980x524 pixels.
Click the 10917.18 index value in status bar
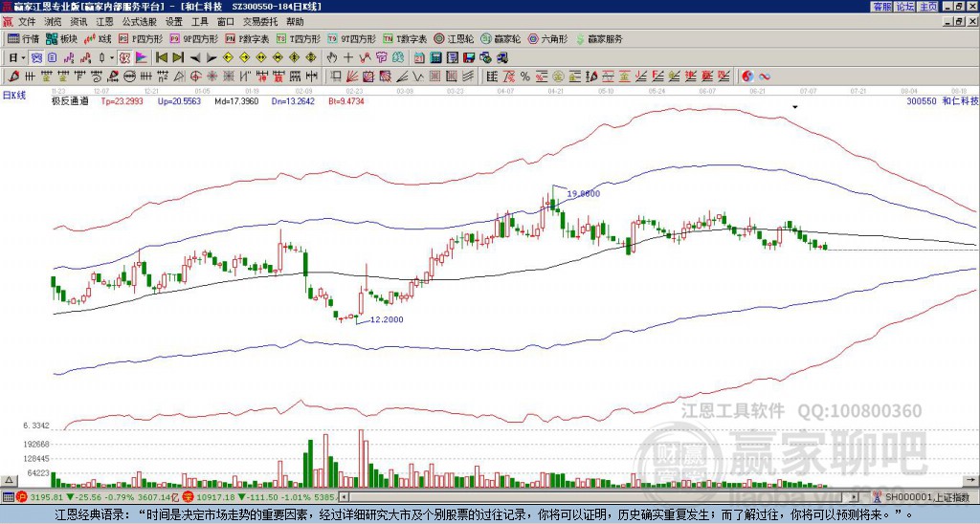pyautogui.click(x=215, y=497)
